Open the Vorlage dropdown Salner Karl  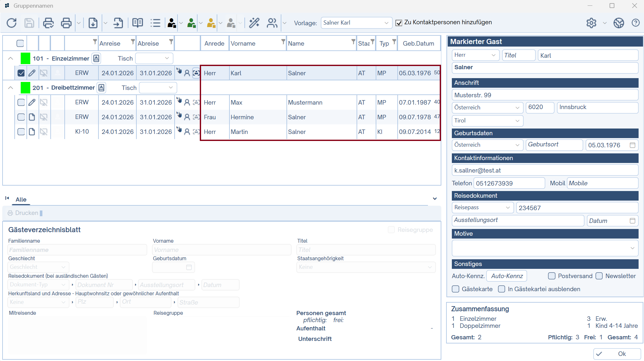point(356,23)
